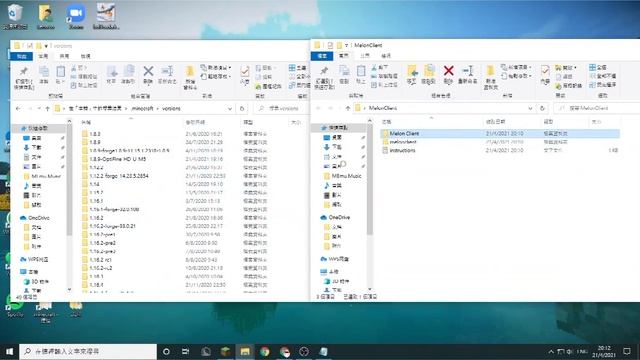Click Invert selection in MelonClient window

click(602, 85)
